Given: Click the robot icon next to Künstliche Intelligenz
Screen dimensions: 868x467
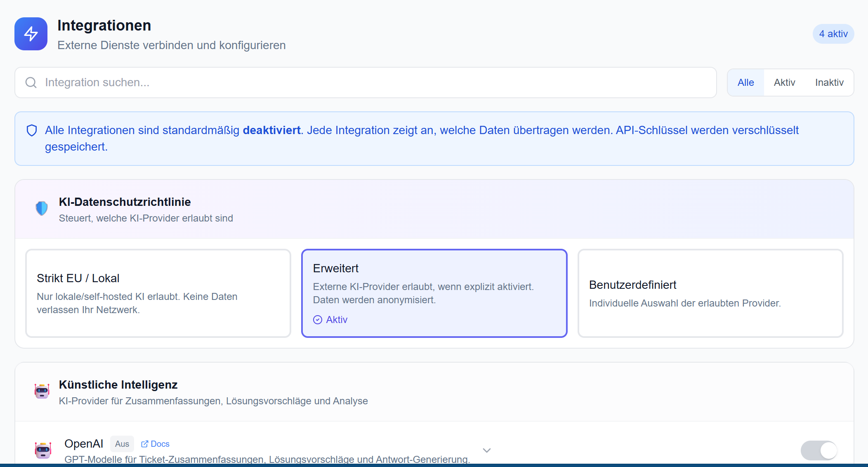Looking at the screenshot, I should point(42,391).
